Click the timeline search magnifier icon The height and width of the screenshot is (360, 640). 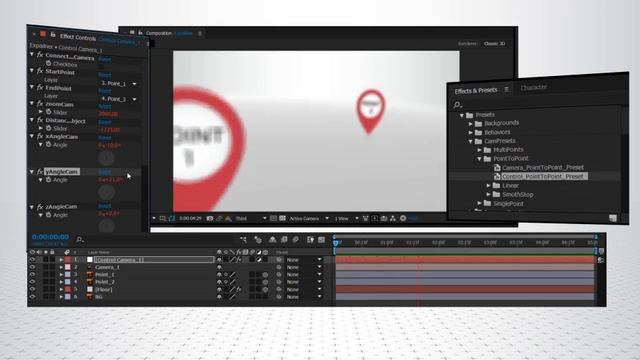point(80,239)
